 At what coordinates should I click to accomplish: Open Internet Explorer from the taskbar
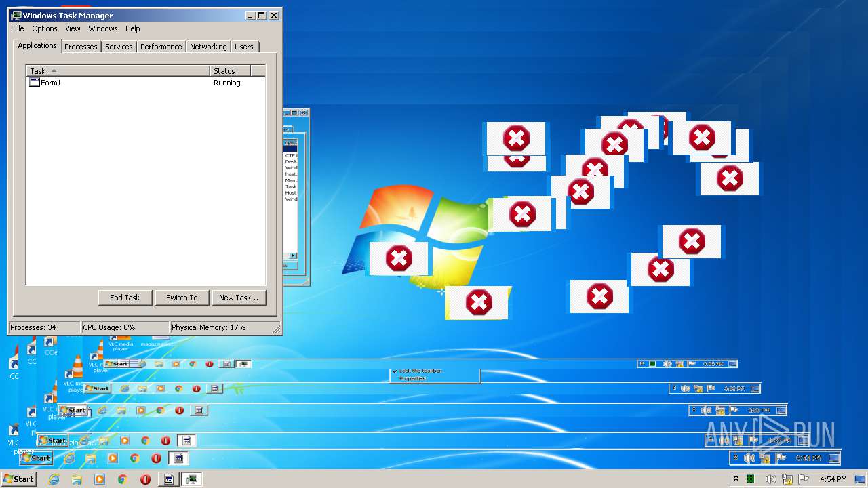(x=54, y=479)
